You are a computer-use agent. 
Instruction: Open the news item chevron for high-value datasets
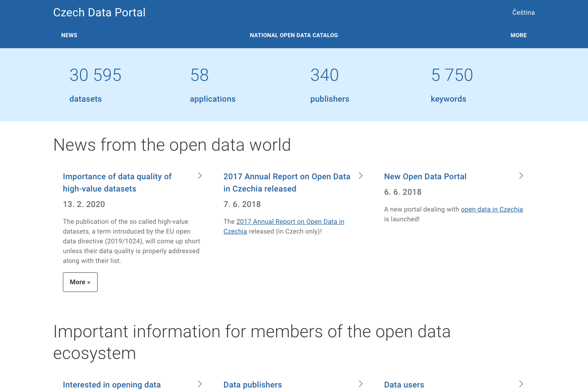[x=200, y=176]
